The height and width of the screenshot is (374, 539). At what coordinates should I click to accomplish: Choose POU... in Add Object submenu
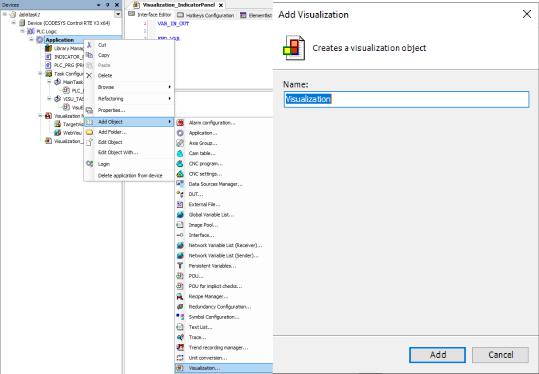(x=224, y=276)
